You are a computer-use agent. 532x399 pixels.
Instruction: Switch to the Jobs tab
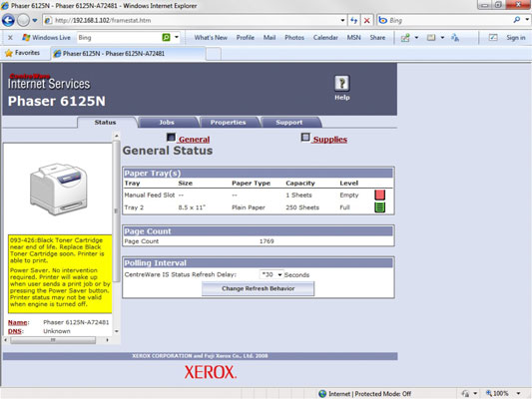[167, 122]
